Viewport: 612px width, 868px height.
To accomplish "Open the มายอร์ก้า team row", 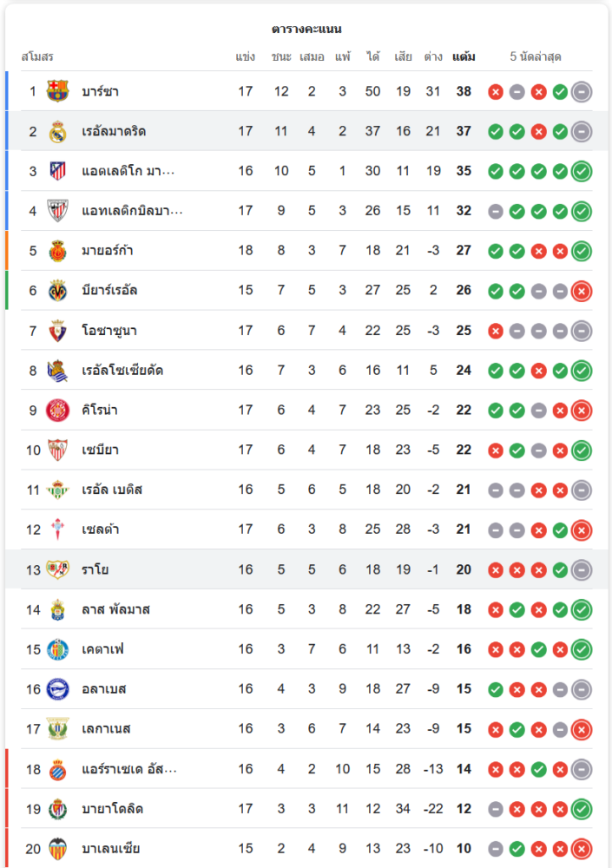I will pos(108,251).
